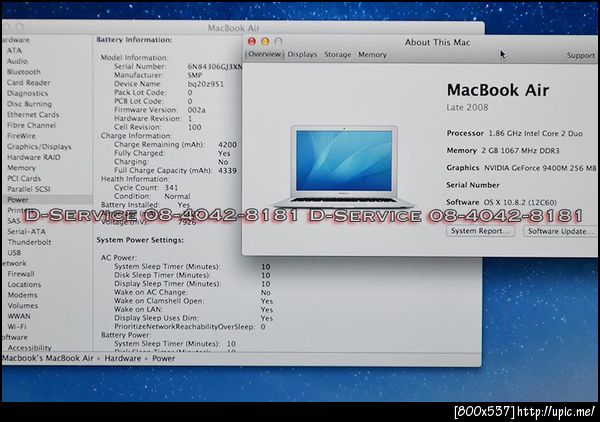
Task: Click the Battery Information heading
Action: 134,39
